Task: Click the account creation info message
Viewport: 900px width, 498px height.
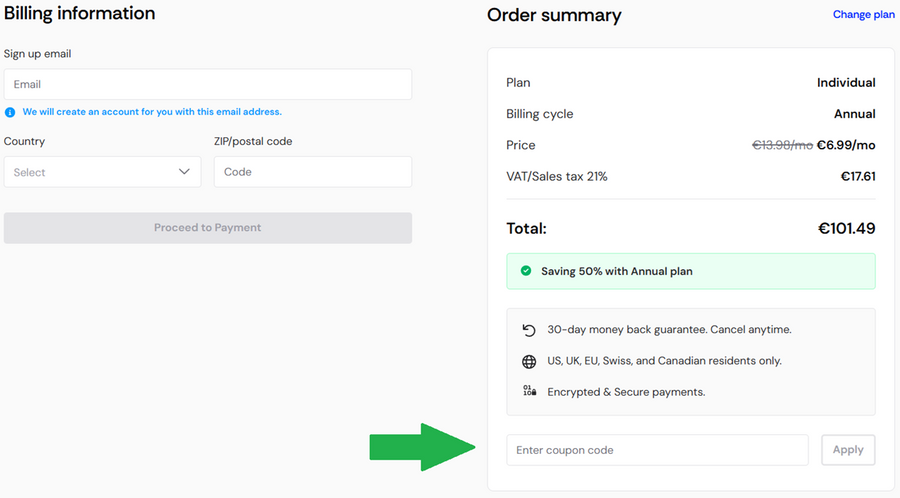Action: pyautogui.click(x=152, y=112)
